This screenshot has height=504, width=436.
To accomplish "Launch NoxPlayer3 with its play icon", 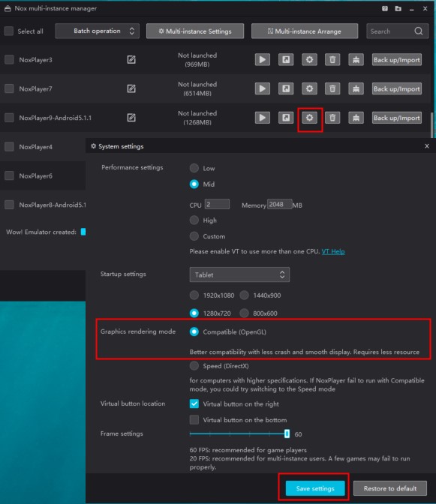I will pyautogui.click(x=263, y=60).
